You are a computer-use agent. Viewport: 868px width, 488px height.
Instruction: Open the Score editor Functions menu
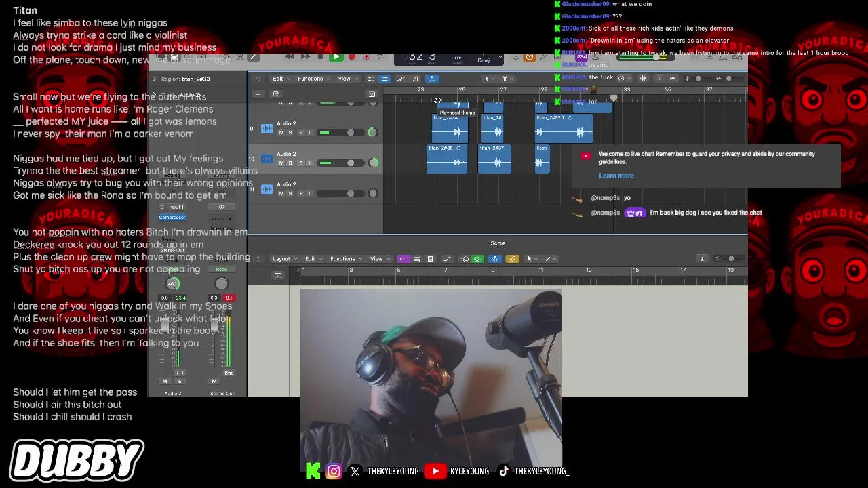coord(347,258)
